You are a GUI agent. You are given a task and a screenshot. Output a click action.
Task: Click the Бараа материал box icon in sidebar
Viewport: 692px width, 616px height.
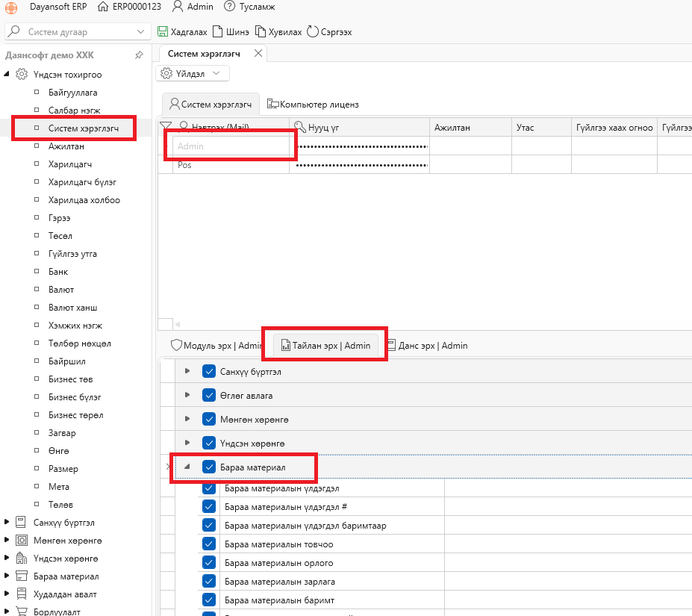coord(21,576)
